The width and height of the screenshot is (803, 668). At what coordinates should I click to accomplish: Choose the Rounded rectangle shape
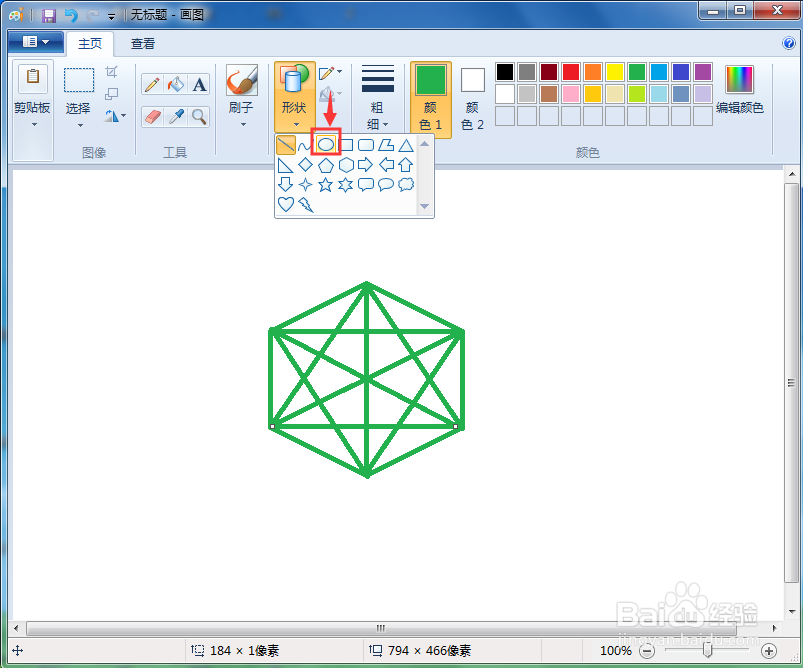(x=366, y=145)
